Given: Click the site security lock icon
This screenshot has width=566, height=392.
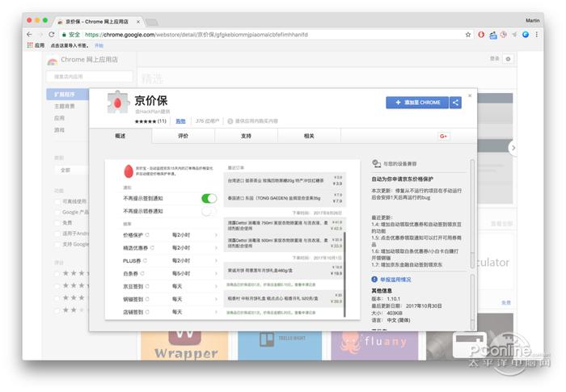Looking at the screenshot, I should pos(64,35).
